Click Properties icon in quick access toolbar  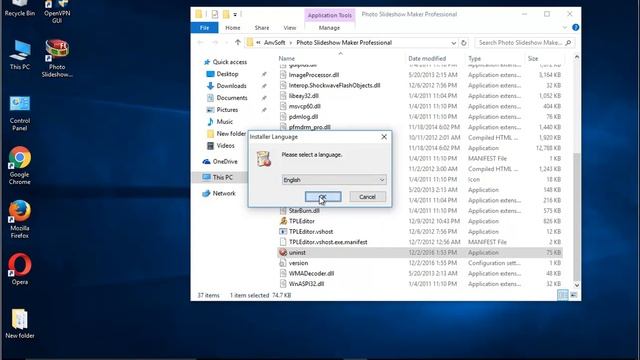(x=214, y=14)
